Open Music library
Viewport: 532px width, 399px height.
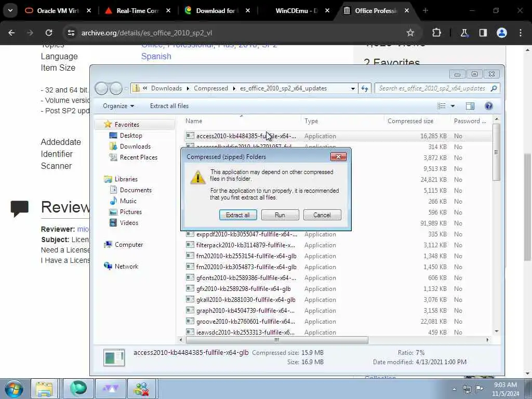(128, 201)
